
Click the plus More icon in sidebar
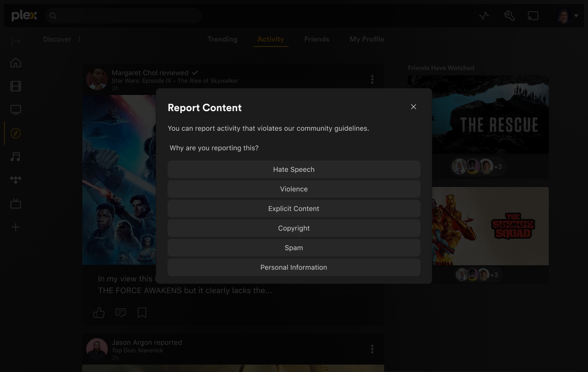coord(16,227)
